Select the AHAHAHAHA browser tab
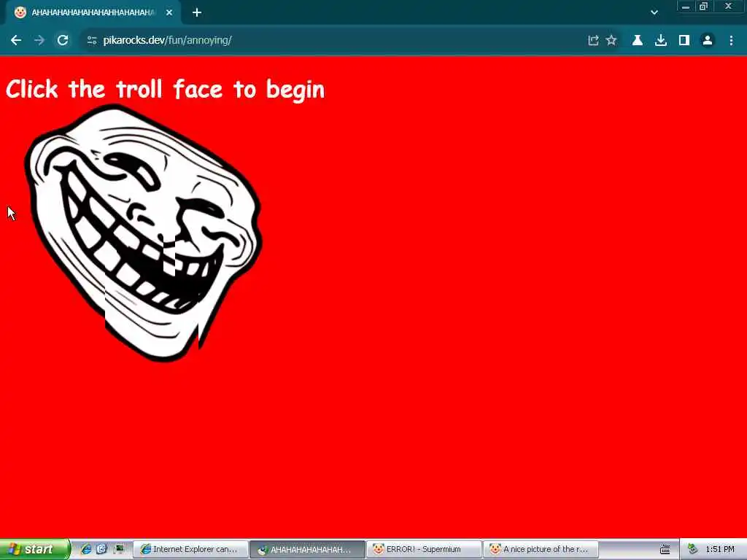This screenshot has height=560, width=747. tap(93, 12)
